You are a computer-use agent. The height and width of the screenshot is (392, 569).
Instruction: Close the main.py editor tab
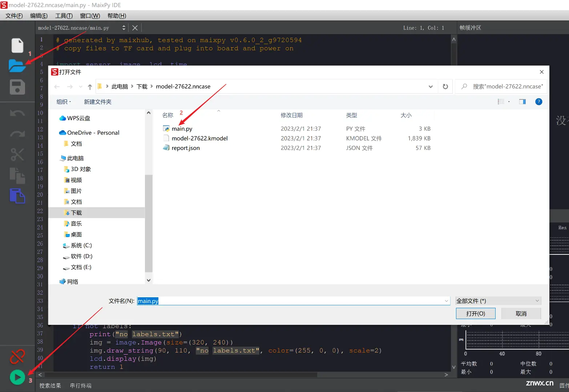point(135,28)
